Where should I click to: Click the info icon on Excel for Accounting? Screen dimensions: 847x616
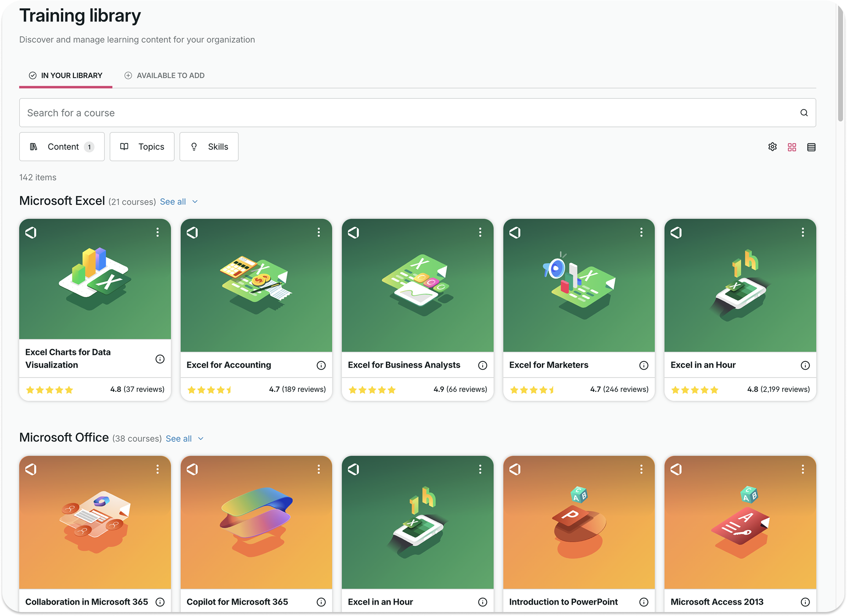pos(321,365)
